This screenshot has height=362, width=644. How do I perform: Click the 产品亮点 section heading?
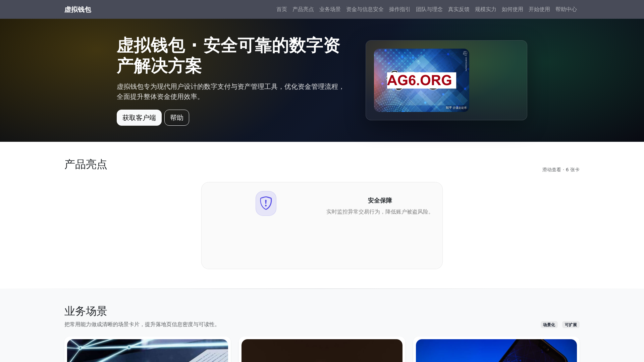[86, 165]
